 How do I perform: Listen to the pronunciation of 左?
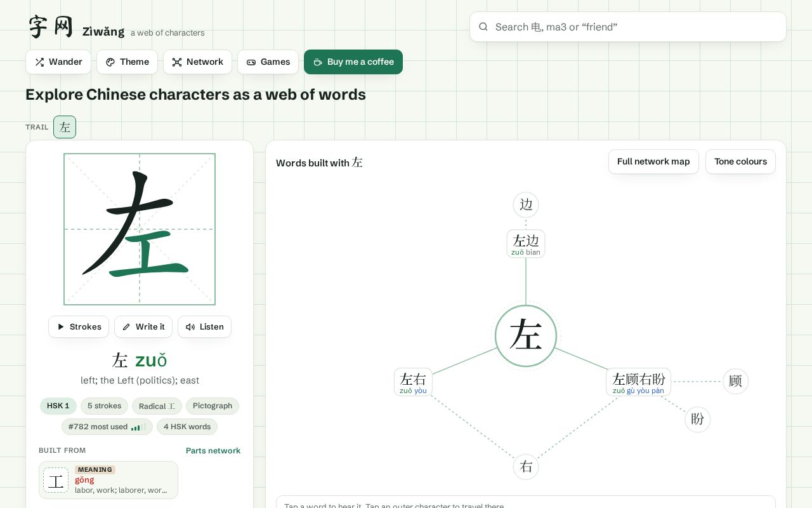point(204,327)
